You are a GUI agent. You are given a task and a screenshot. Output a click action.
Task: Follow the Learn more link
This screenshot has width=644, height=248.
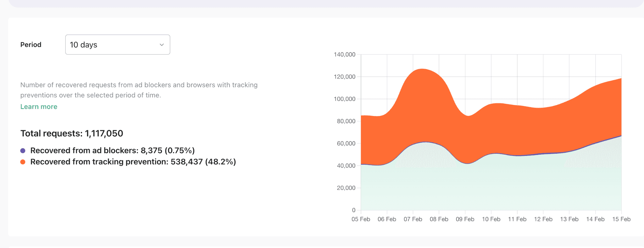point(39,107)
